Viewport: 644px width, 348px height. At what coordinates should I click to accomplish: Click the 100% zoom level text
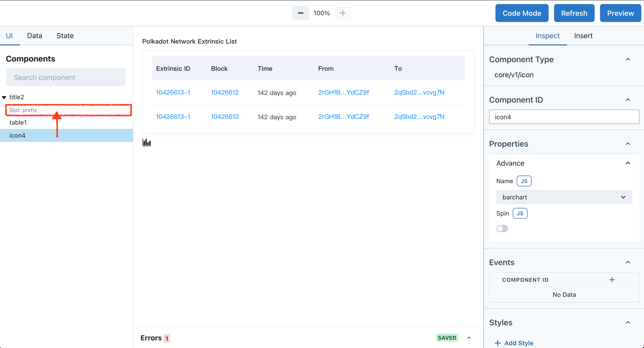tap(322, 13)
